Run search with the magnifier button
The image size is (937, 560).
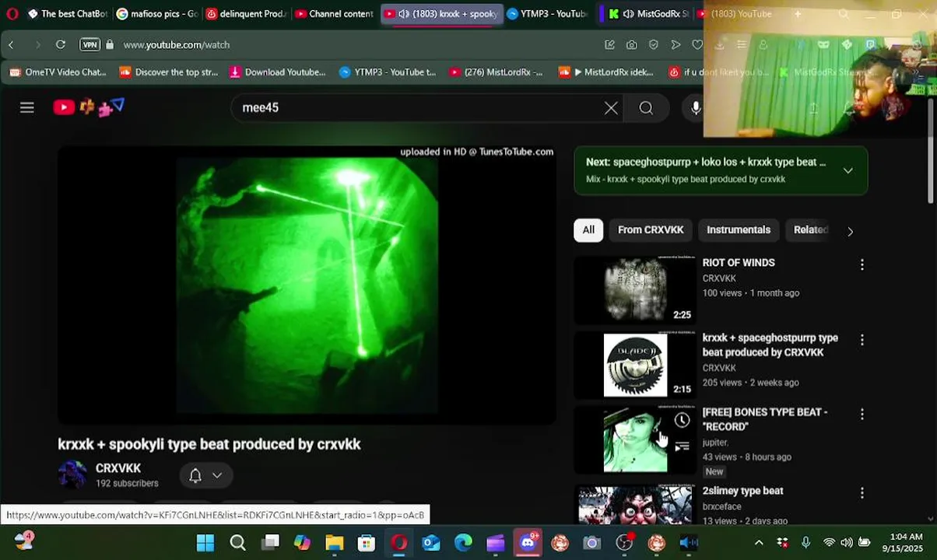[646, 108]
